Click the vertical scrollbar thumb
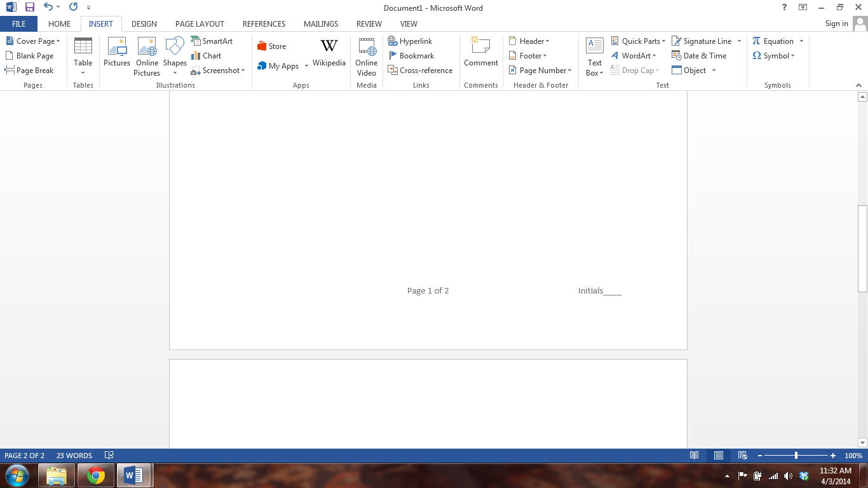 click(862, 248)
